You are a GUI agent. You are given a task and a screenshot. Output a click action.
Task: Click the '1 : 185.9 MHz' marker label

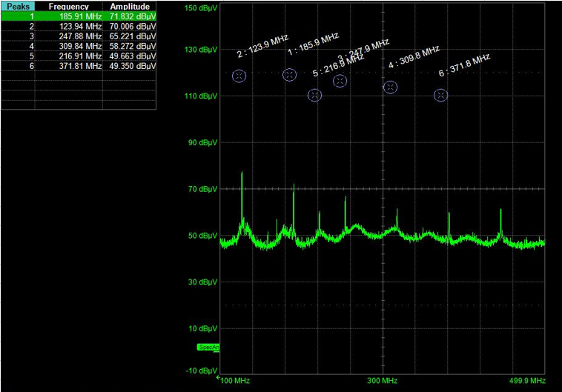pyautogui.click(x=314, y=44)
